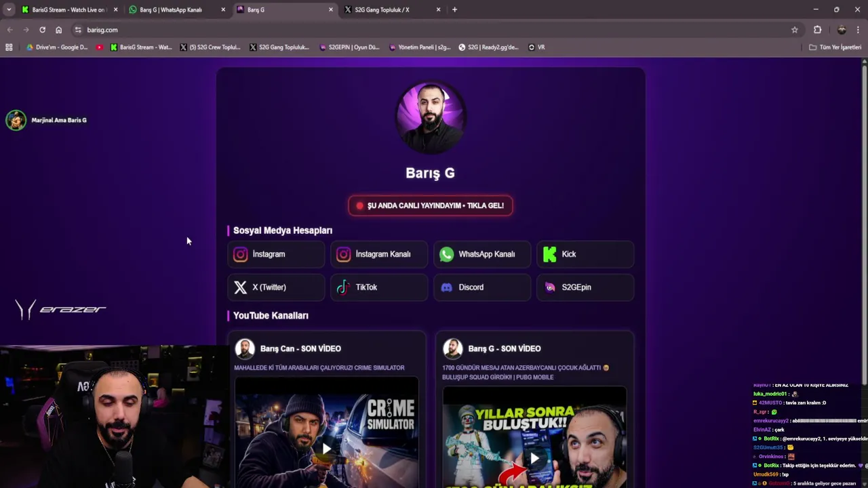Open the Chrome profile avatar menu
This screenshot has height=488, width=868.
[x=842, y=30]
